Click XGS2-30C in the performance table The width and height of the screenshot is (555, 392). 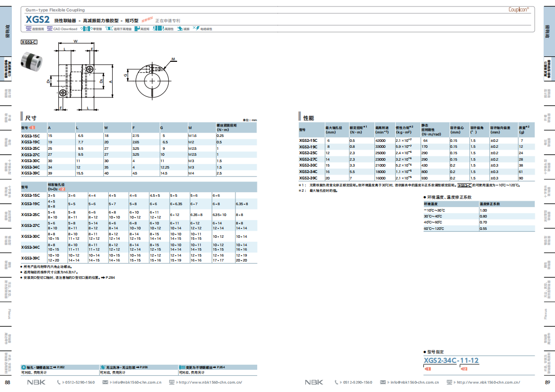(308, 165)
